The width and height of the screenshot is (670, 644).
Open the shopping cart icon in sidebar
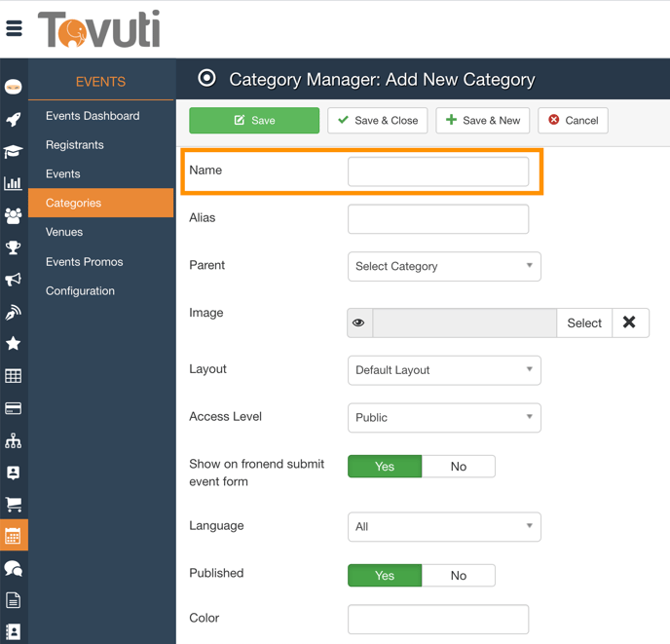pyautogui.click(x=14, y=505)
